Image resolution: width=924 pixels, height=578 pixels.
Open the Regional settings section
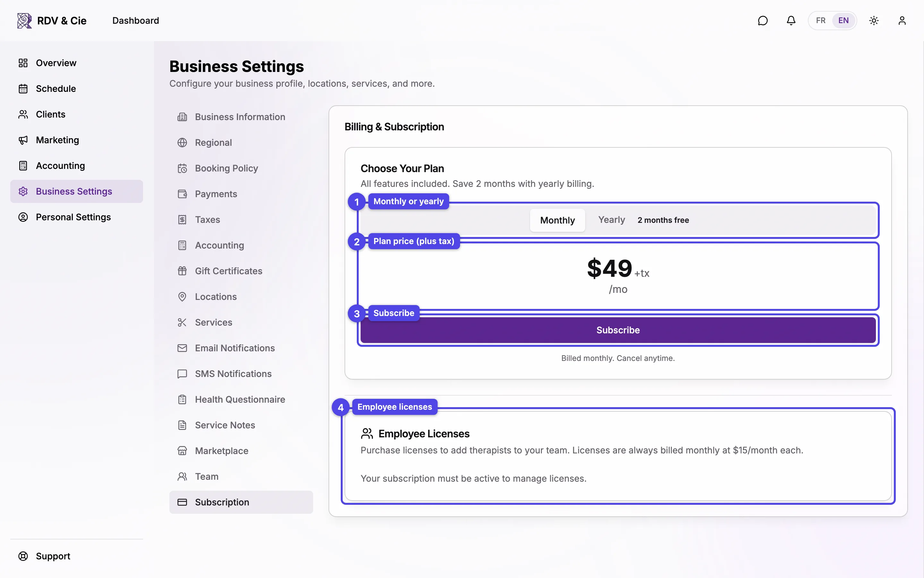(x=241, y=143)
